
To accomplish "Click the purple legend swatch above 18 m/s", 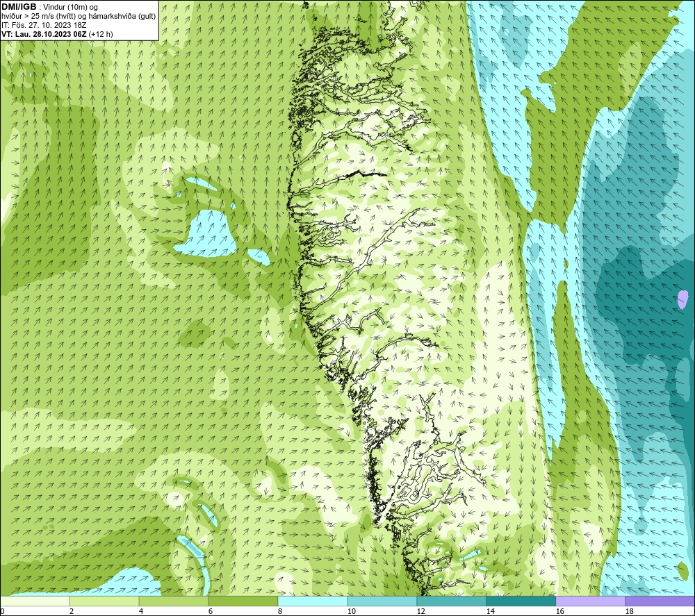I will pyautogui.click(x=660, y=601).
